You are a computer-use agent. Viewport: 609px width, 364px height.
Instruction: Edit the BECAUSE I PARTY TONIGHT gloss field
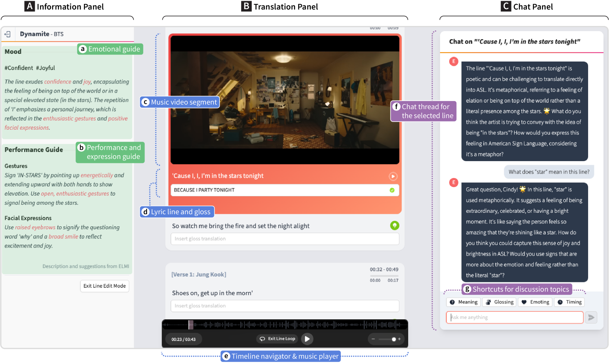pyautogui.click(x=285, y=190)
